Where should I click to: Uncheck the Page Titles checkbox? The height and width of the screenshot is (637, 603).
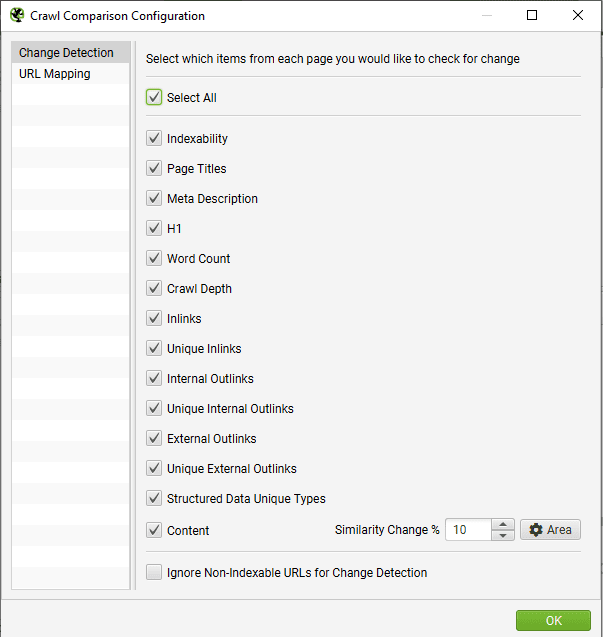[154, 169]
